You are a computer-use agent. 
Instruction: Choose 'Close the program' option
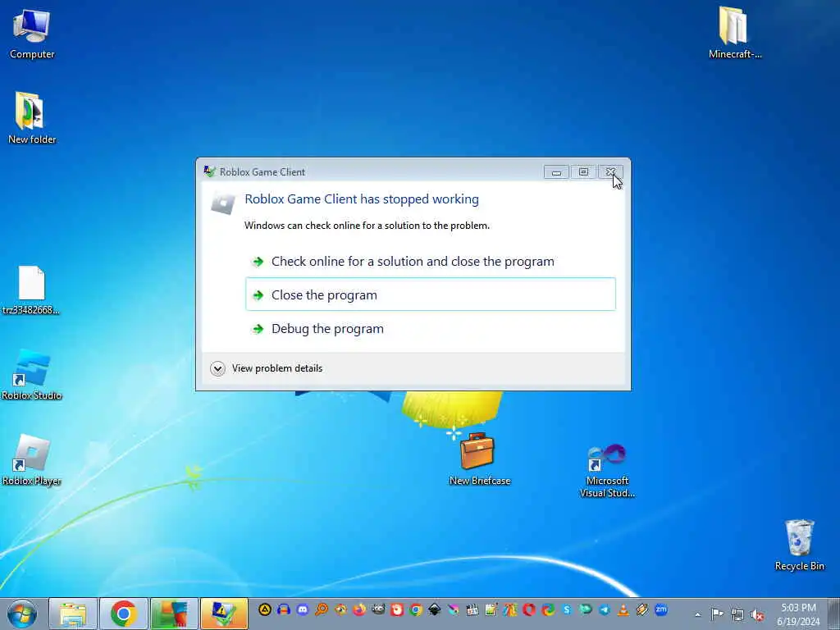pyautogui.click(x=430, y=294)
